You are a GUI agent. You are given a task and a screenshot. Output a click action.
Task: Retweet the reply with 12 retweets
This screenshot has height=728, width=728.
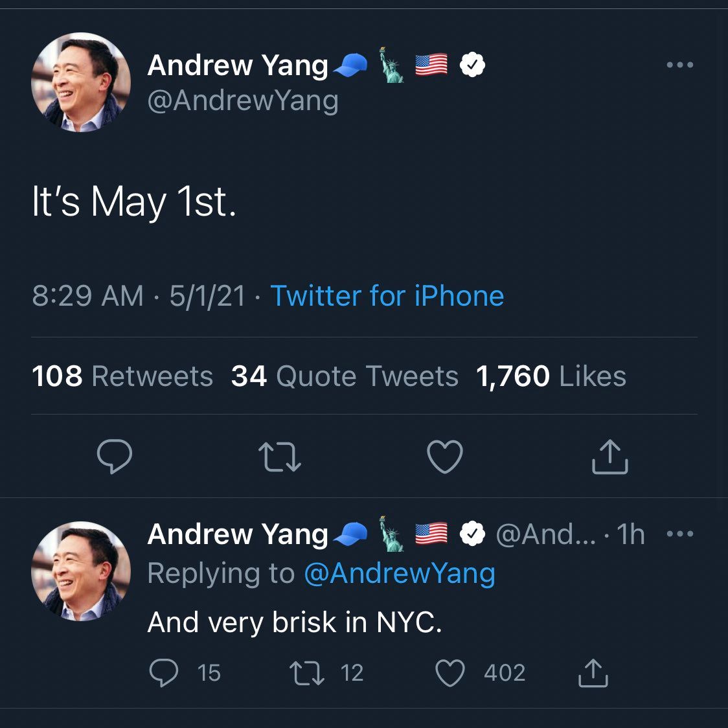pyautogui.click(x=307, y=673)
